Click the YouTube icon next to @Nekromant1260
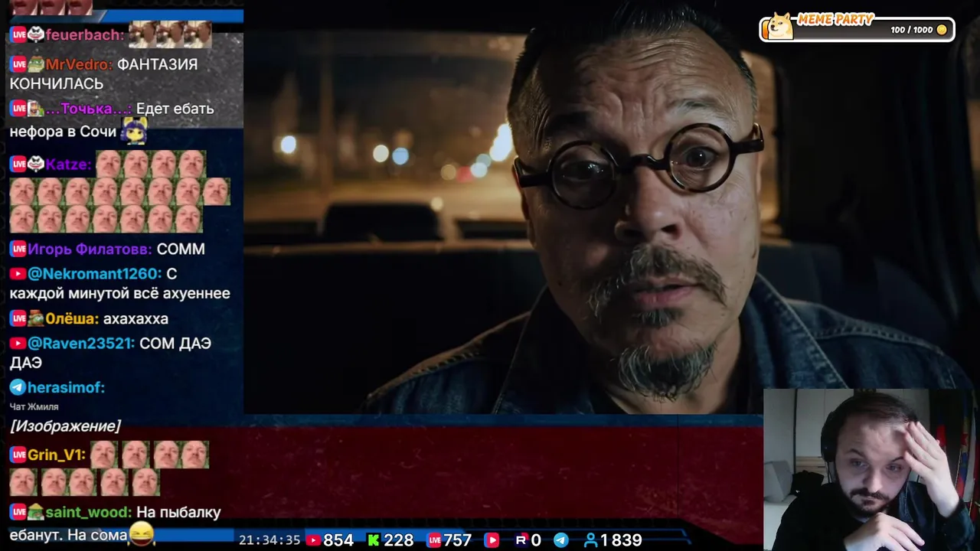Viewport: 980px width, 551px height. (18, 274)
